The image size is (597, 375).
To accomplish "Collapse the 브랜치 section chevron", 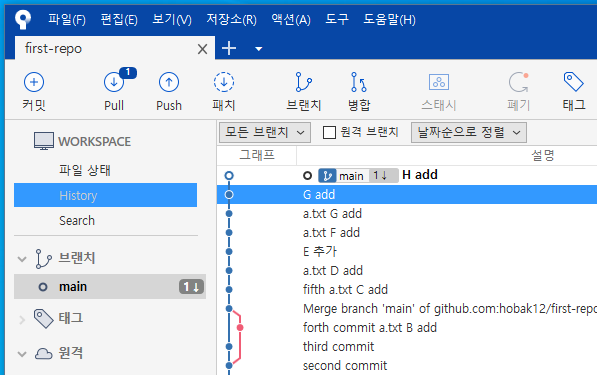I will click(22, 259).
